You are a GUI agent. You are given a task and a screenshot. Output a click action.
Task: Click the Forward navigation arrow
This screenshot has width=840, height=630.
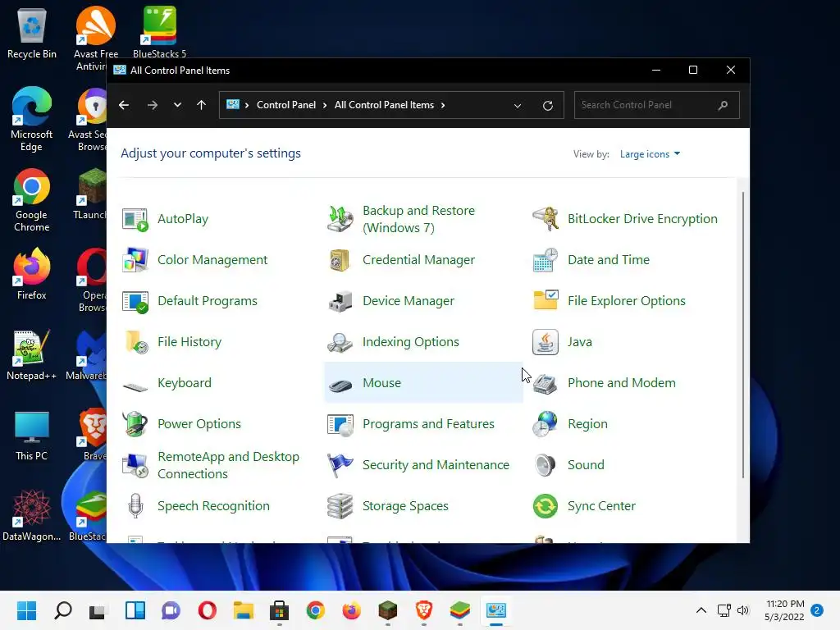(x=152, y=105)
